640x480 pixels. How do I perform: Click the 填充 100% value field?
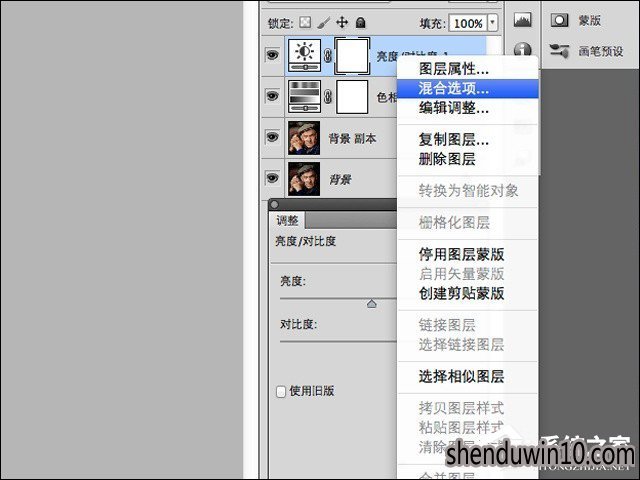(468, 23)
